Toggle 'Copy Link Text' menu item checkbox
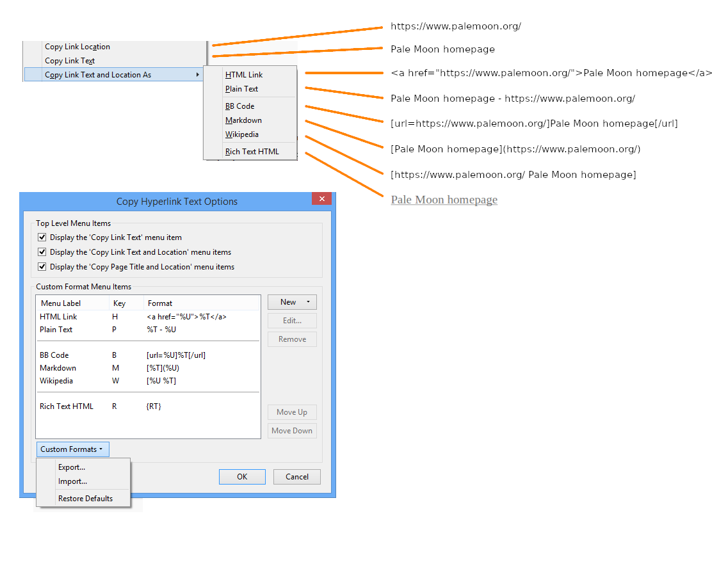The image size is (728, 562). coord(42,237)
